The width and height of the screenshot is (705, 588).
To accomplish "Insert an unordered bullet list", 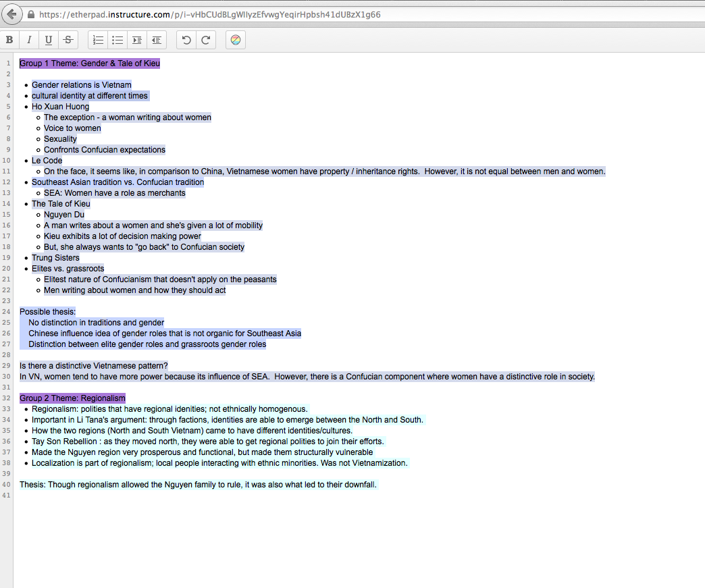I will pyautogui.click(x=117, y=40).
